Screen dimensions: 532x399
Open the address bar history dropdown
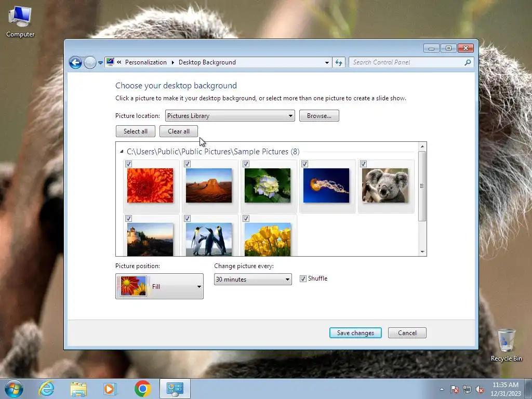coord(327,62)
